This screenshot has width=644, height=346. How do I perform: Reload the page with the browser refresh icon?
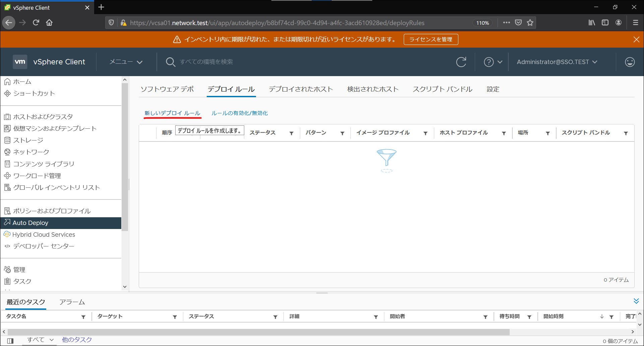pos(36,23)
